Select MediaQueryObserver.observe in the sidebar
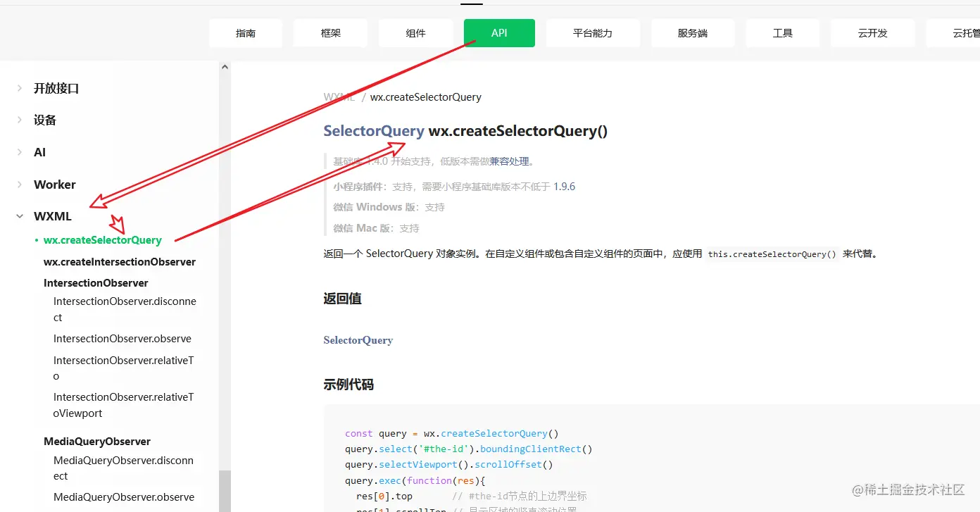Screen dimensions: 980x512 click(x=125, y=497)
